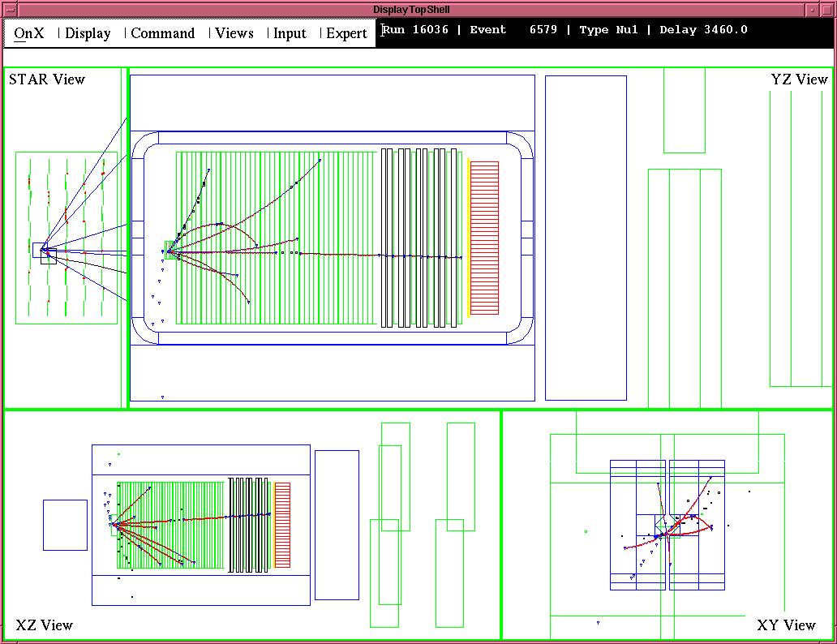The width and height of the screenshot is (837, 644).
Task: Click the XZ View label
Action: coord(45,625)
